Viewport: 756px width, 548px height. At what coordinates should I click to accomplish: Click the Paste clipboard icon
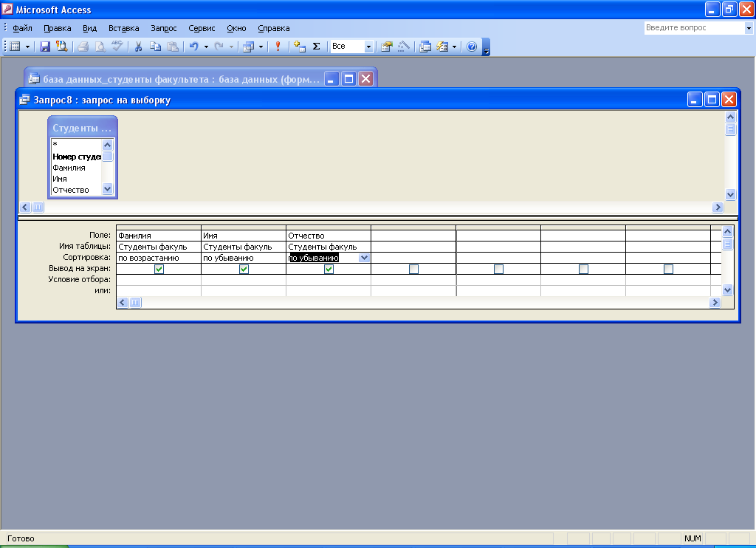(173, 47)
